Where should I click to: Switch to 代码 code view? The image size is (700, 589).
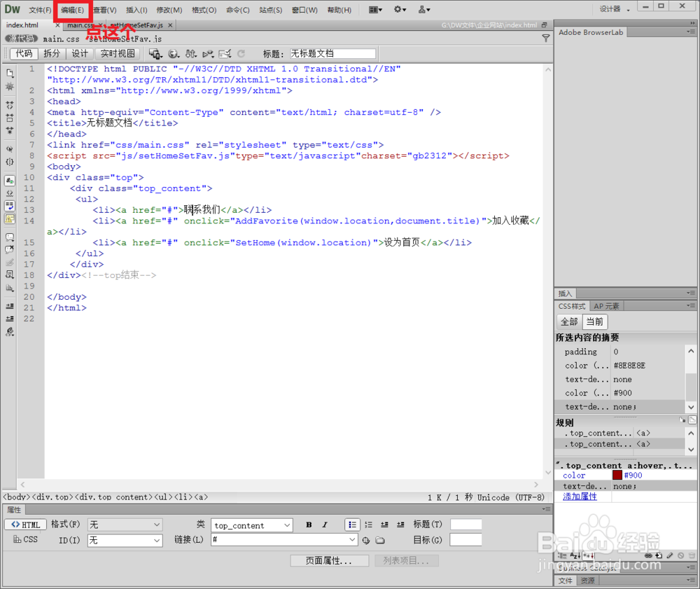(24, 54)
